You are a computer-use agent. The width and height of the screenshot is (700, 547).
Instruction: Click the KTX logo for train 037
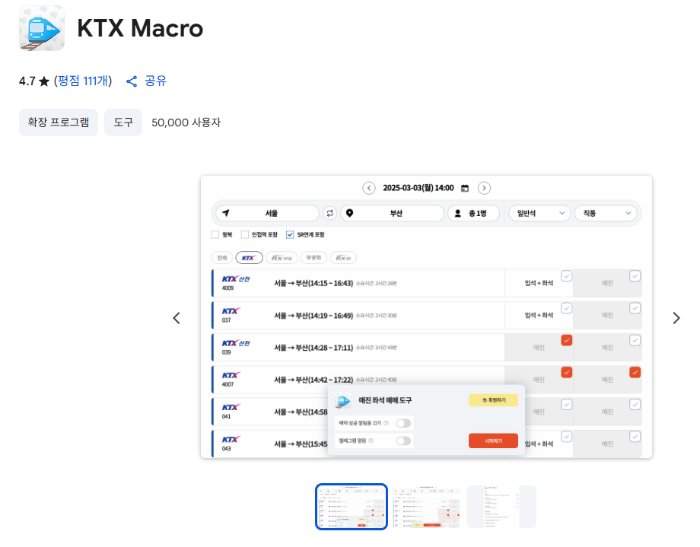tap(231, 311)
